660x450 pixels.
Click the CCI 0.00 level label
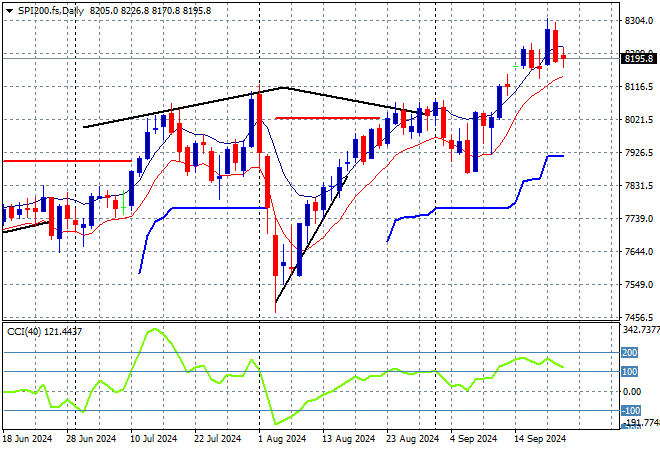pos(632,391)
